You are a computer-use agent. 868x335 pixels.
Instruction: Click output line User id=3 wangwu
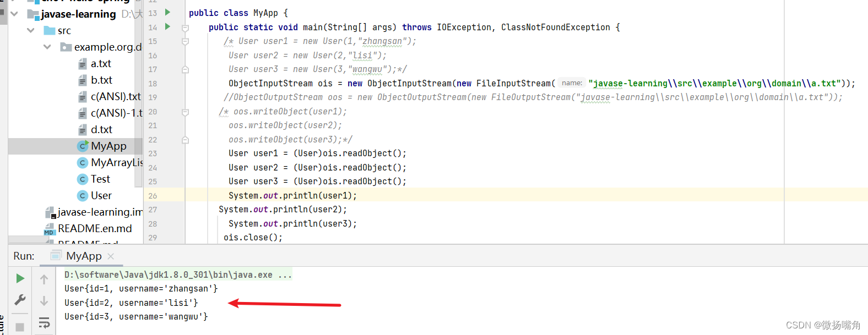point(136,316)
